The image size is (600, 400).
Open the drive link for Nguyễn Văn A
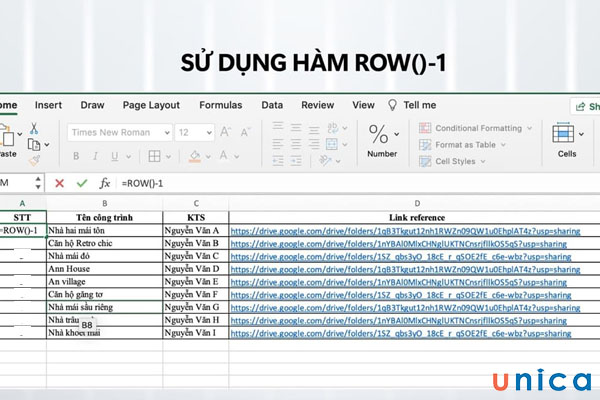pyautogui.click(x=405, y=231)
